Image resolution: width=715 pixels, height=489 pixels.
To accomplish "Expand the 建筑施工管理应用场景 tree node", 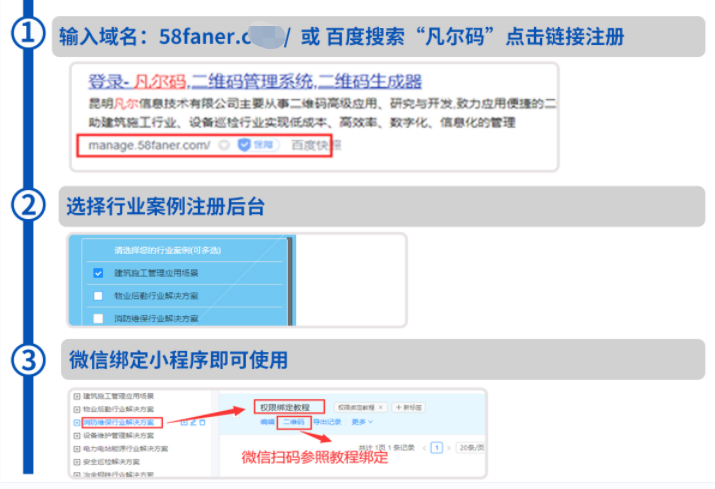I will pos(77,396).
